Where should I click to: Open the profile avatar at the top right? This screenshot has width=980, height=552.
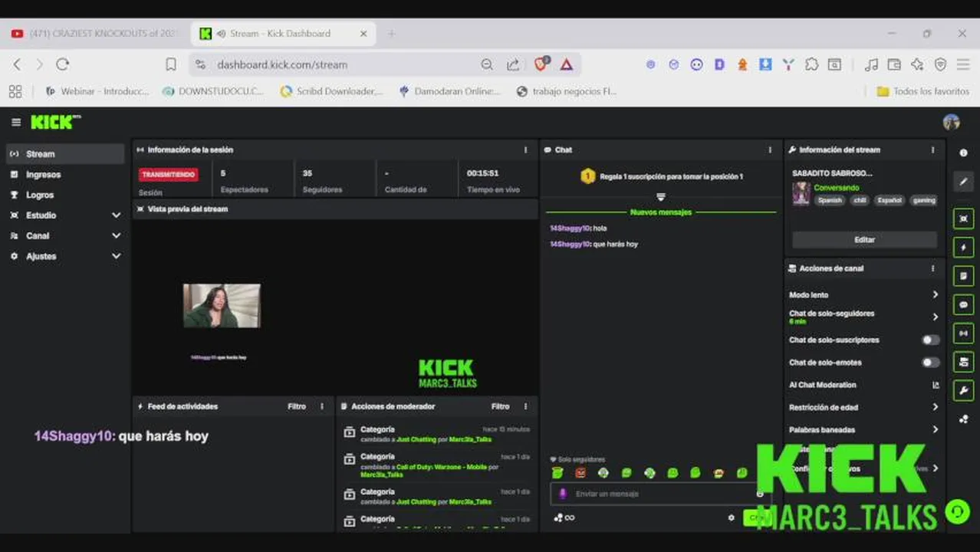[x=952, y=122]
